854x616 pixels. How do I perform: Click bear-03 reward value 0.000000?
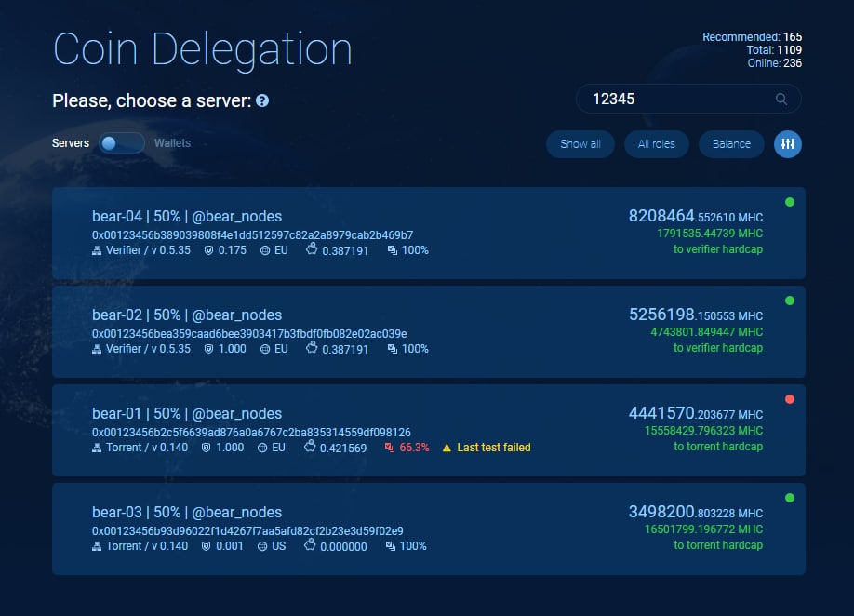pyautogui.click(x=343, y=547)
